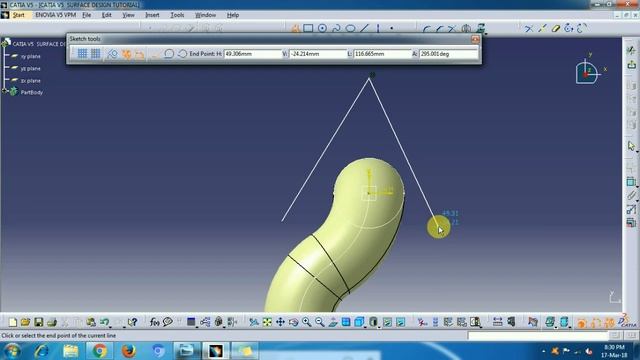
Task: Toggle Dimensional Constraints option
Action: click(x=140, y=53)
